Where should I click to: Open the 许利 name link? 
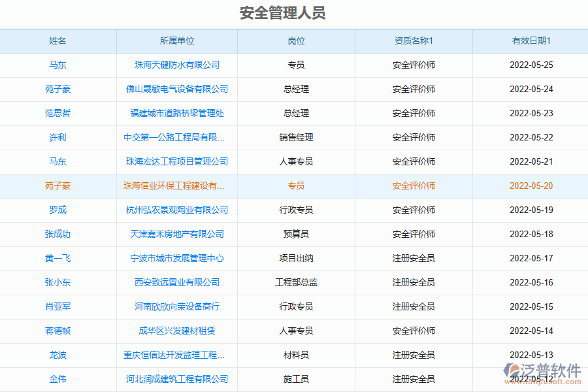pos(57,138)
